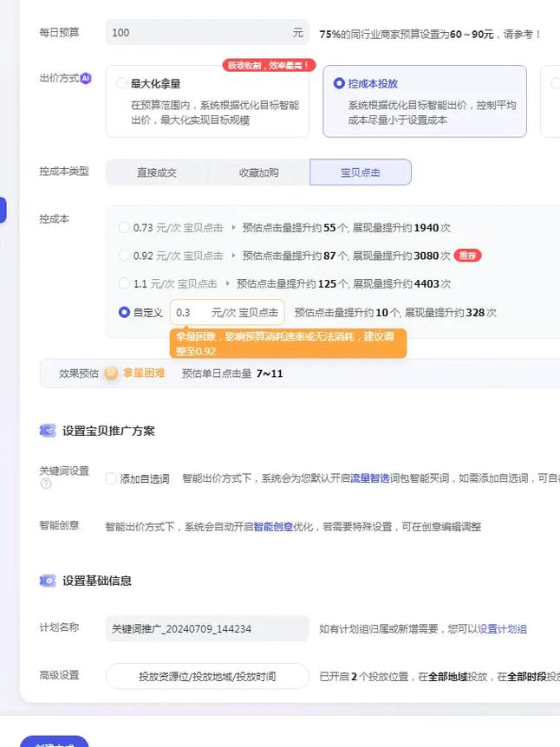Open the 流量智选 link
Viewport: 560px width, 747px height.
[371, 477]
